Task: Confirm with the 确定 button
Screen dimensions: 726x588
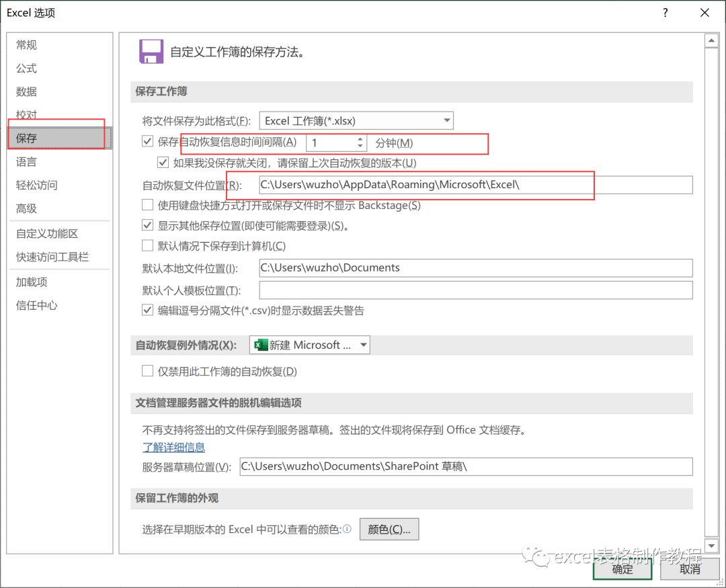Action: (x=622, y=569)
